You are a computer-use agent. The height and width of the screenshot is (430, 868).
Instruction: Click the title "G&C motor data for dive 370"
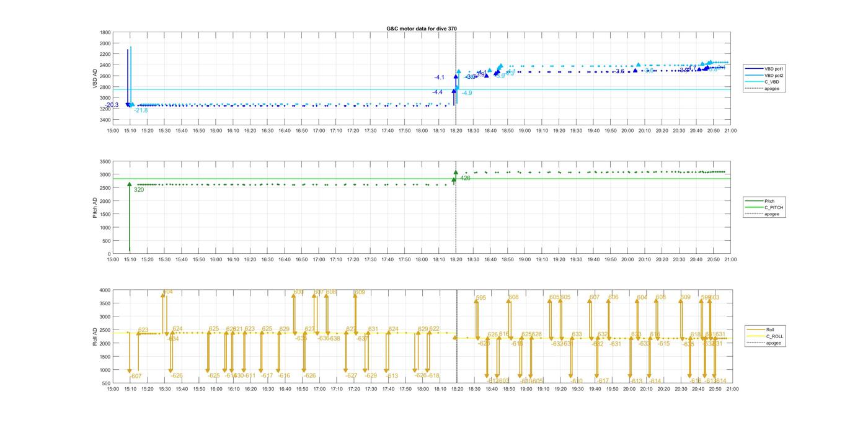pos(422,29)
